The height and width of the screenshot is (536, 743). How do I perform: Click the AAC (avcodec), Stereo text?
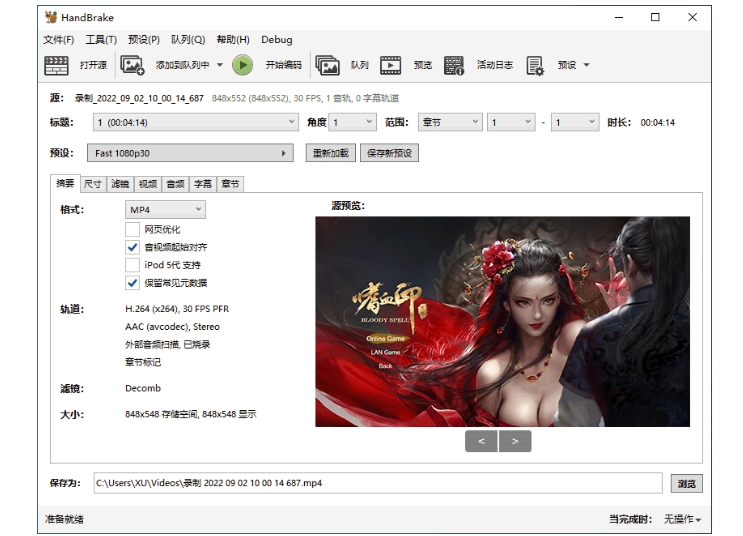(172, 327)
